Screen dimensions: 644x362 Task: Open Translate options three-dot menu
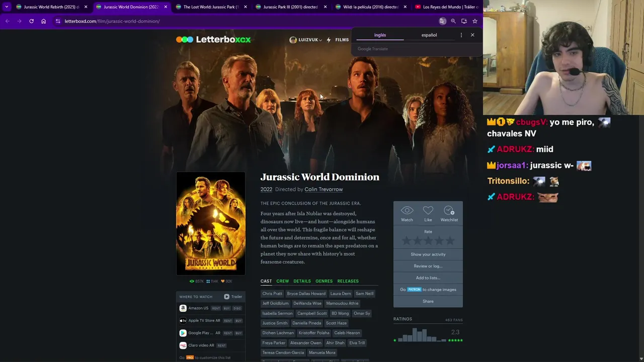tap(461, 35)
